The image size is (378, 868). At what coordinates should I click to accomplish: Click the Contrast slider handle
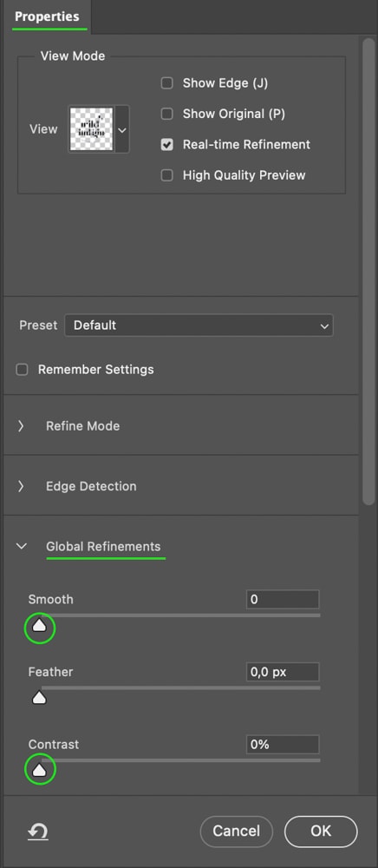(39, 769)
